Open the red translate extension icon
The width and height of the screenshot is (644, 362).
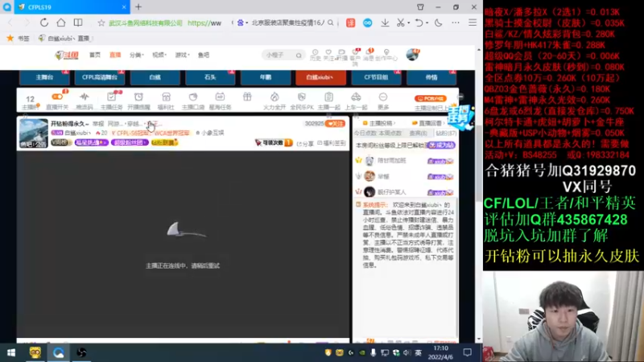click(x=350, y=23)
